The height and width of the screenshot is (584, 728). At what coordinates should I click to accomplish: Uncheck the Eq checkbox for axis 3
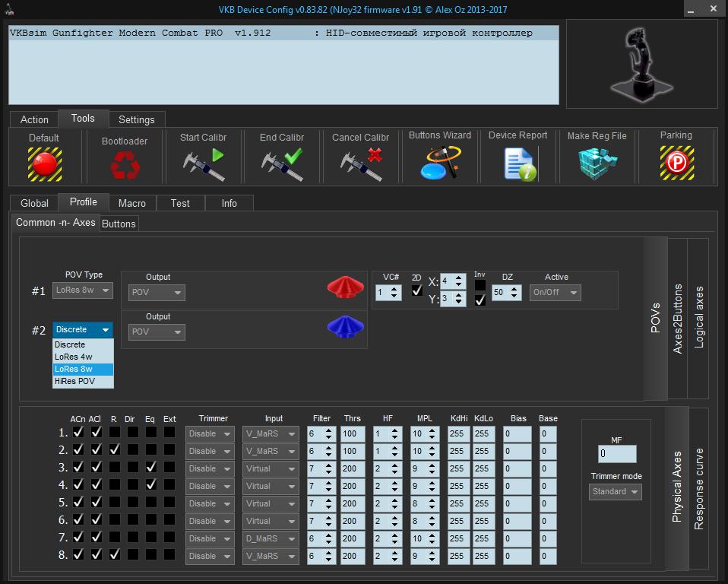click(x=151, y=468)
